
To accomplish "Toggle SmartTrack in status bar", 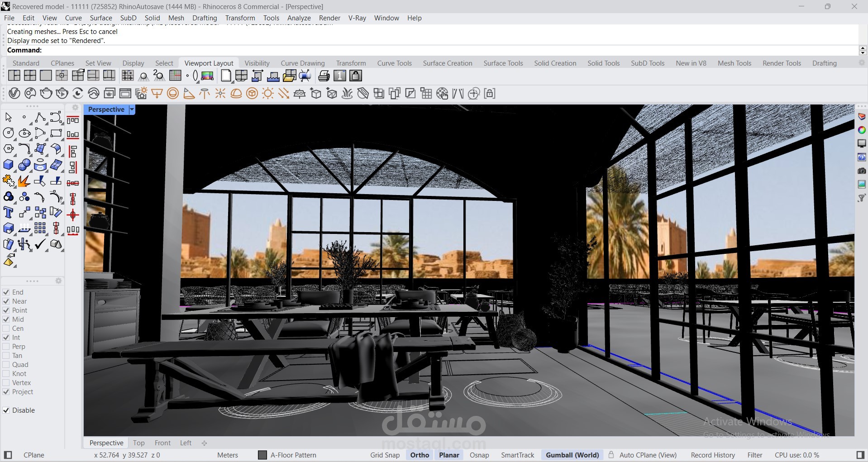I will tap(518, 455).
